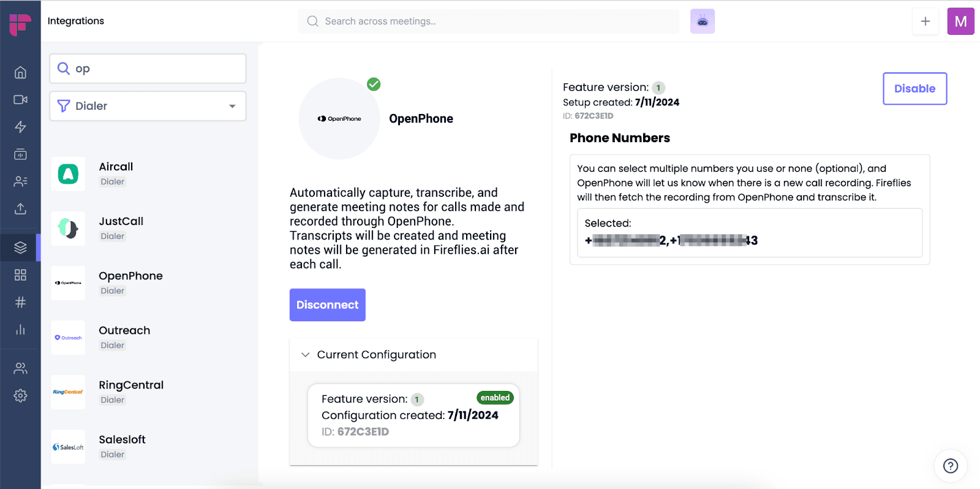Click the Aircall app logo
Image resolution: width=980 pixels, height=489 pixels.
point(68,174)
